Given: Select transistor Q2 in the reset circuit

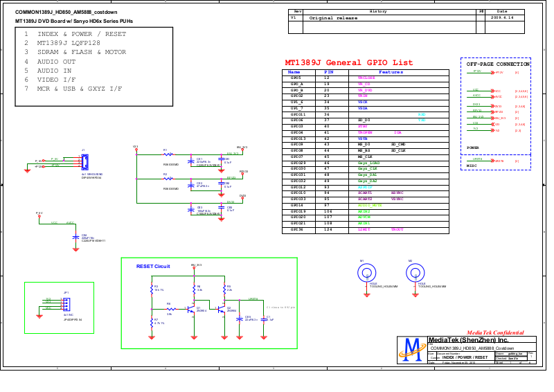Looking at the screenshot, I should click(x=223, y=310).
